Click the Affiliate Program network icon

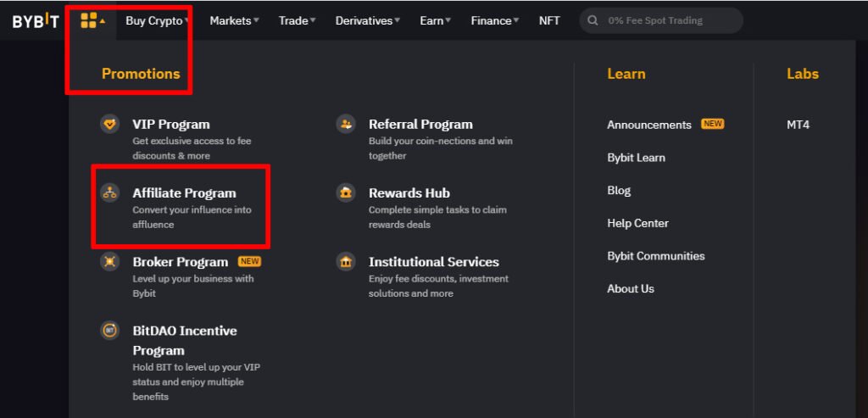pos(109,192)
